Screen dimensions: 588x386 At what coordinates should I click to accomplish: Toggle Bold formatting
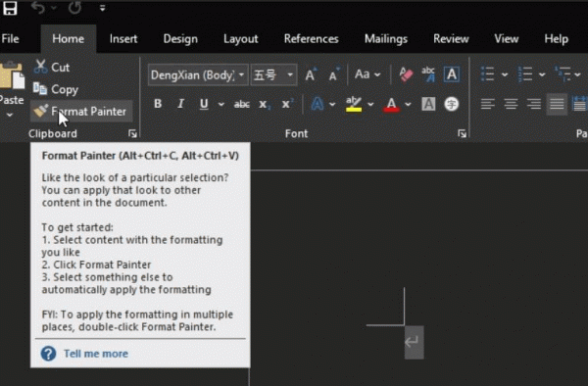(158, 104)
